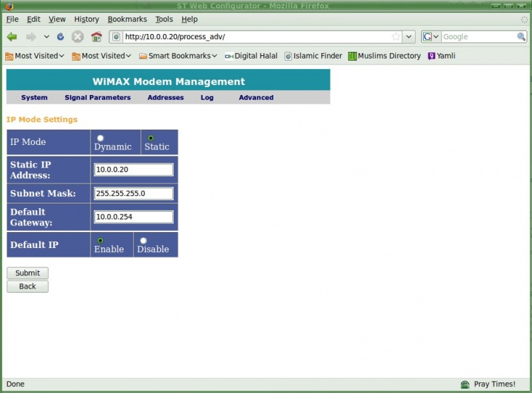Go to the System page

click(35, 98)
